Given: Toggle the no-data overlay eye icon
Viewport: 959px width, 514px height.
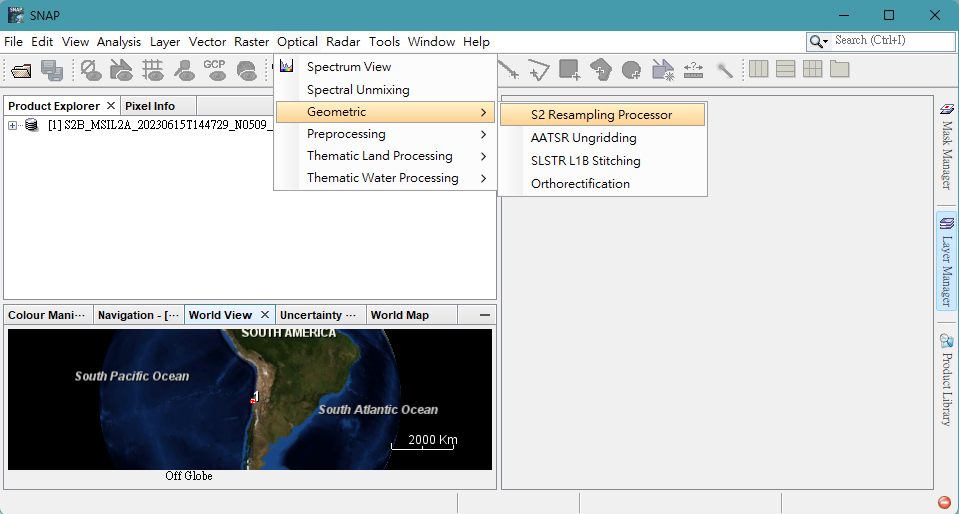Looking at the screenshot, I should click(91, 70).
